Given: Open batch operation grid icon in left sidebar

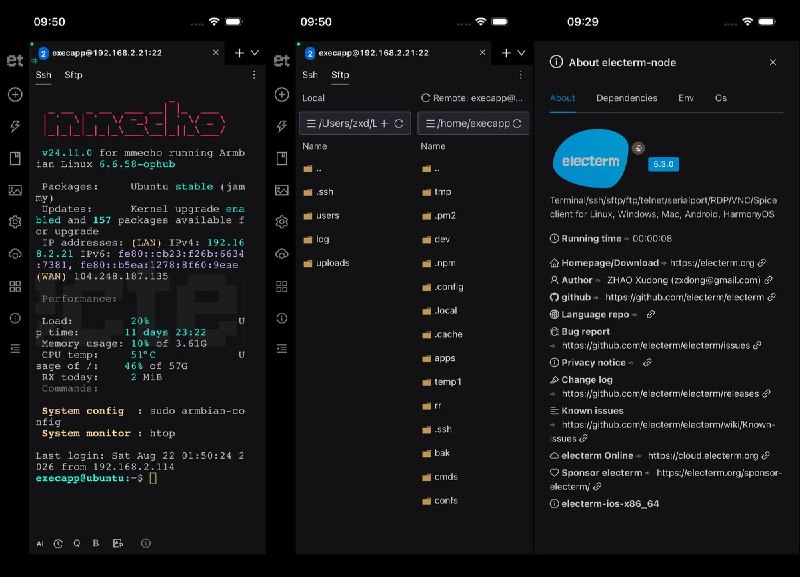Looking at the screenshot, I should pos(15,286).
